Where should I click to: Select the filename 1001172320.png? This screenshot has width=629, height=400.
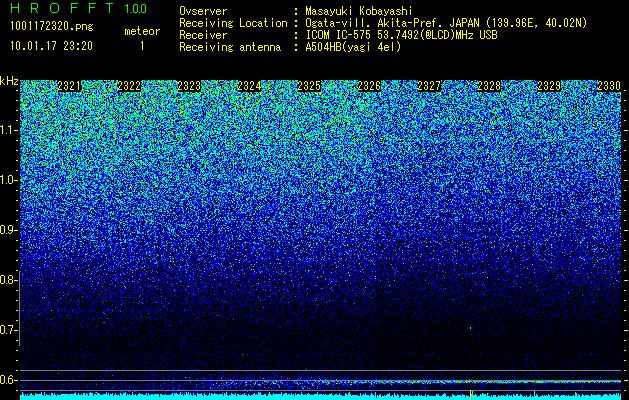[x=52, y=26]
